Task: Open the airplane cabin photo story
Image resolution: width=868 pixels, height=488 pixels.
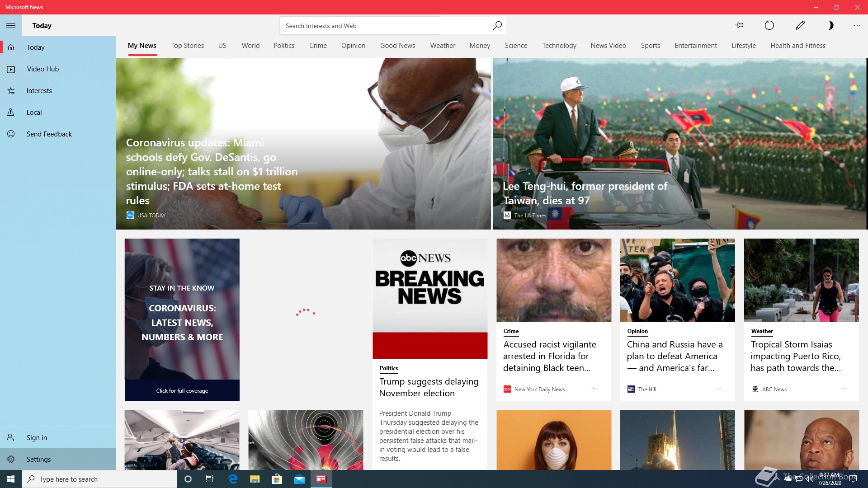Action: click(x=182, y=440)
